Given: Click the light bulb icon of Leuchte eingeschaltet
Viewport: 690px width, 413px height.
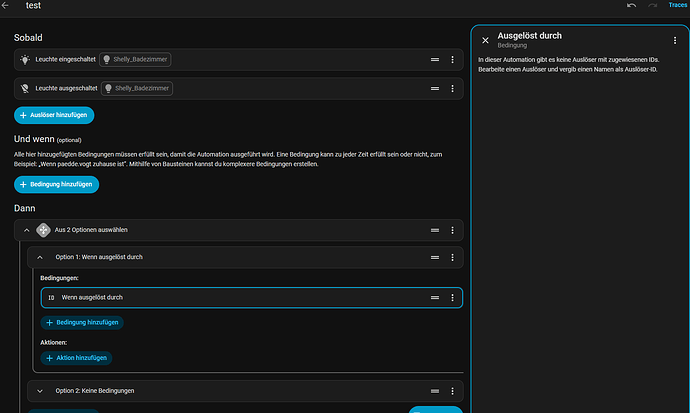Looking at the screenshot, I should click(x=25, y=59).
